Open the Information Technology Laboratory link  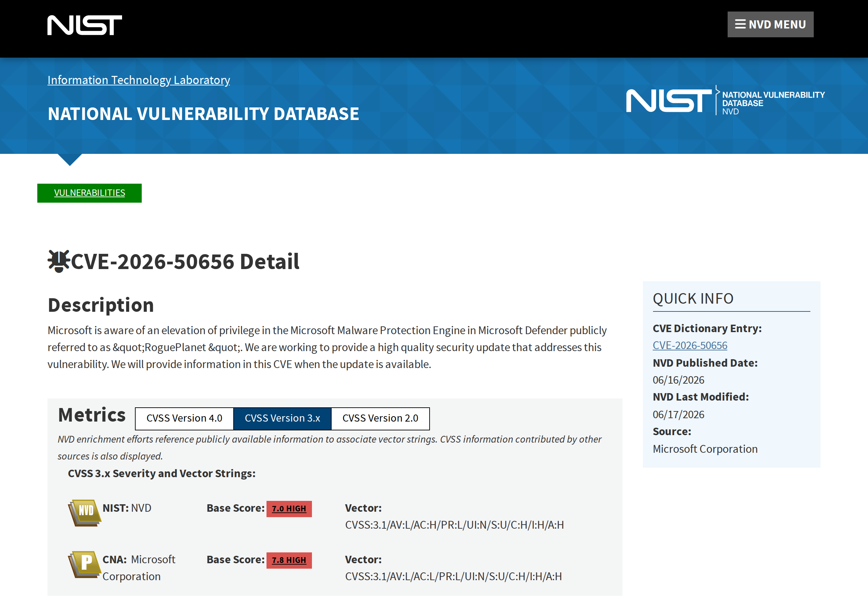[139, 80]
